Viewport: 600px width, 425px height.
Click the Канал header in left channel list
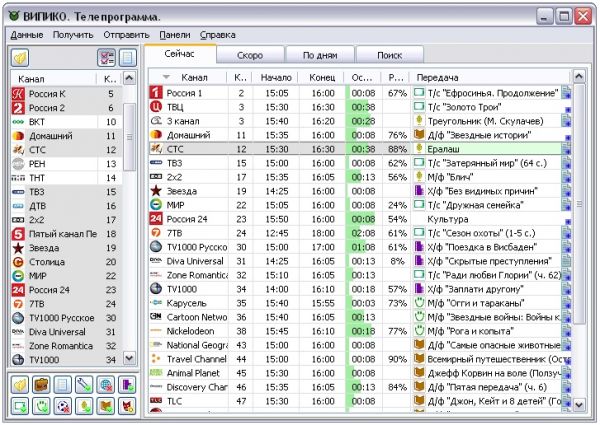(x=54, y=79)
